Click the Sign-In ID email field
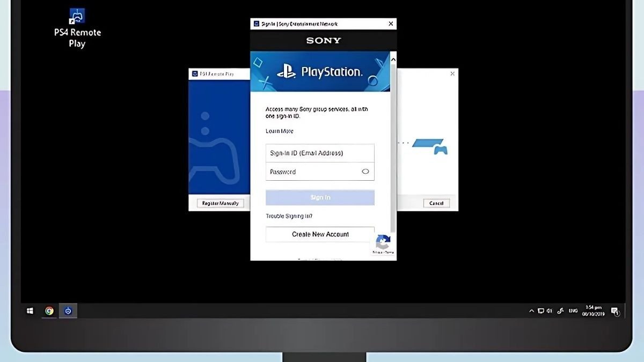This screenshot has height=362, width=644. [x=320, y=153]
